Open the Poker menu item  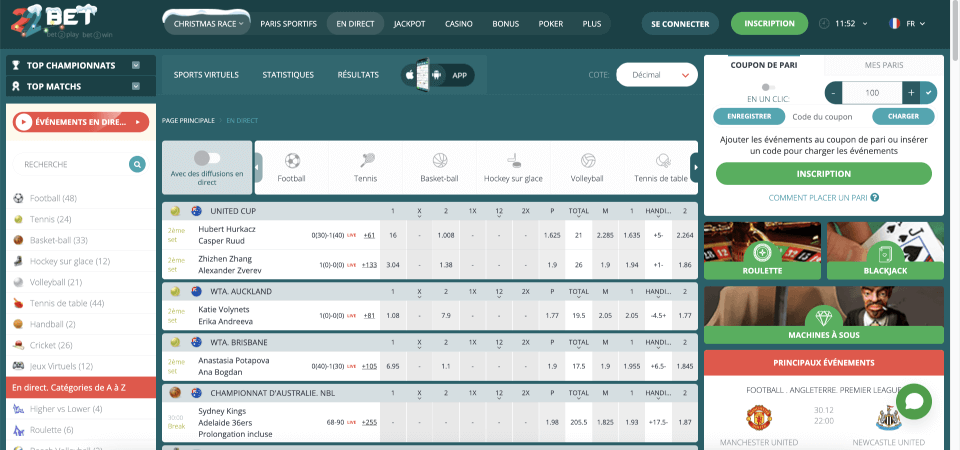[x=551, y=24]
